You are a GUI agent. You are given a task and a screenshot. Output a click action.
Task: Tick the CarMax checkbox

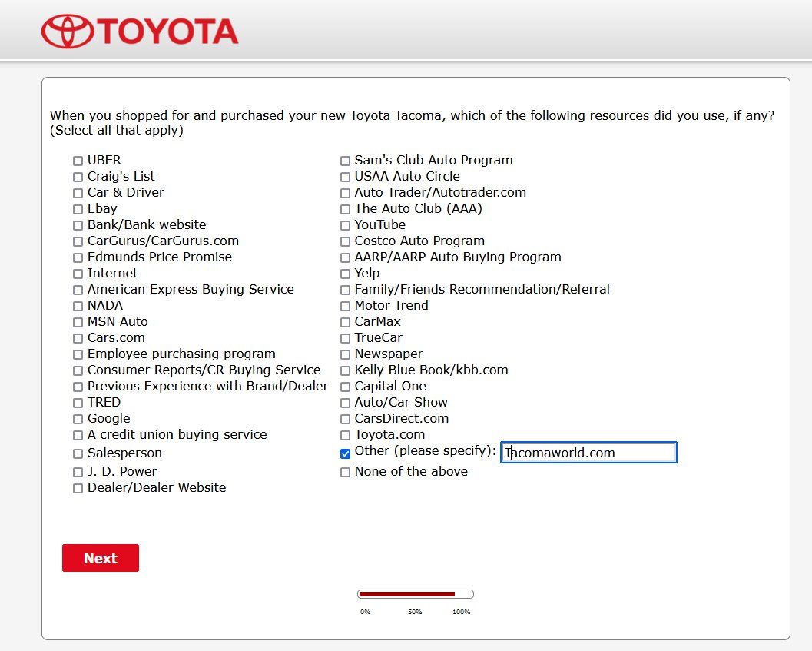click(x=345, y=322)
